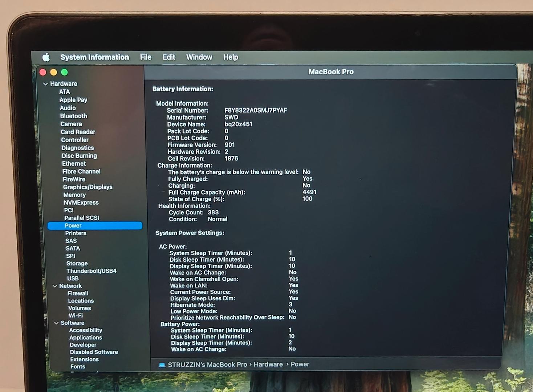Viewport: 533px width, 392px height.
Task: Select Apple Pay in the sidebar
Action: click(73, 100)
